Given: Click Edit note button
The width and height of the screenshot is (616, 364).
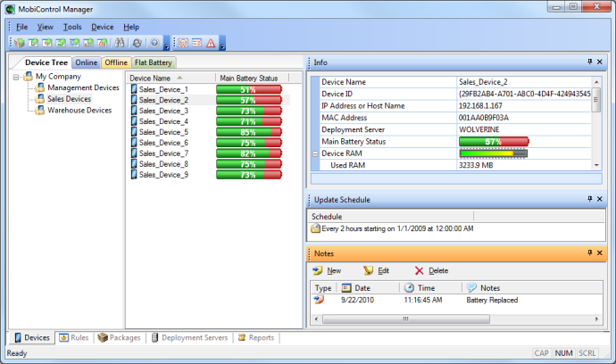Looking at the screenshot, I should 377,270.
